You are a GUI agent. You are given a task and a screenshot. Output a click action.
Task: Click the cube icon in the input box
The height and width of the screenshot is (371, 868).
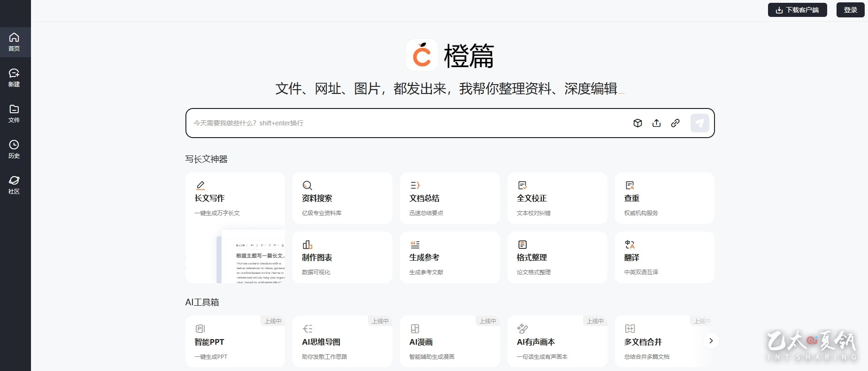(x=638, y=123)
